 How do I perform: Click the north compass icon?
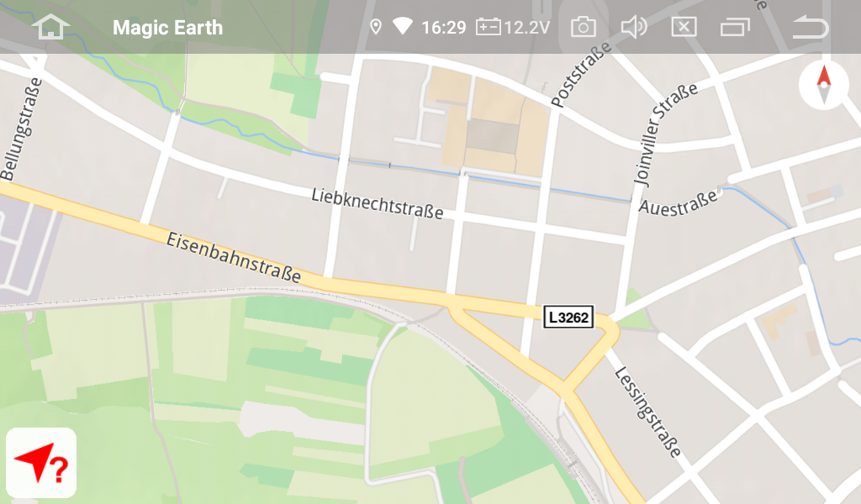tap(824, 85)
